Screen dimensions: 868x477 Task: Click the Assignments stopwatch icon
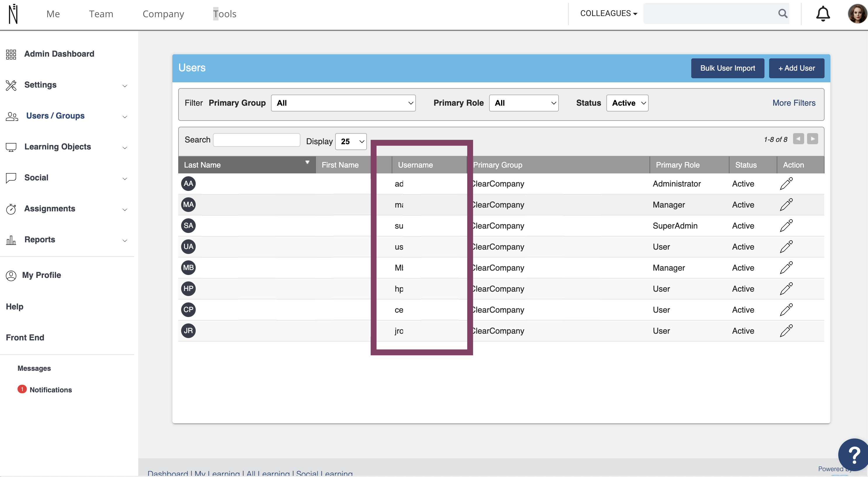pos(11,209)
